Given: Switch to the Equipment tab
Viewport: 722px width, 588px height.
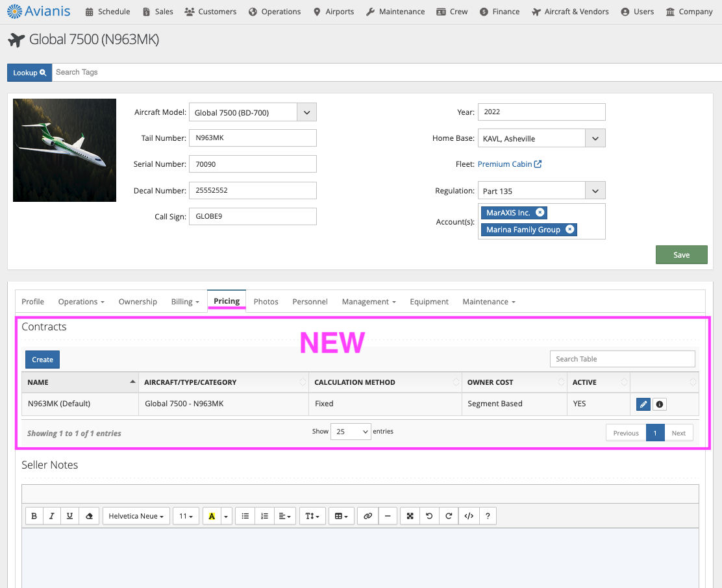Looking at the screenshot, I should click(429, 302).
